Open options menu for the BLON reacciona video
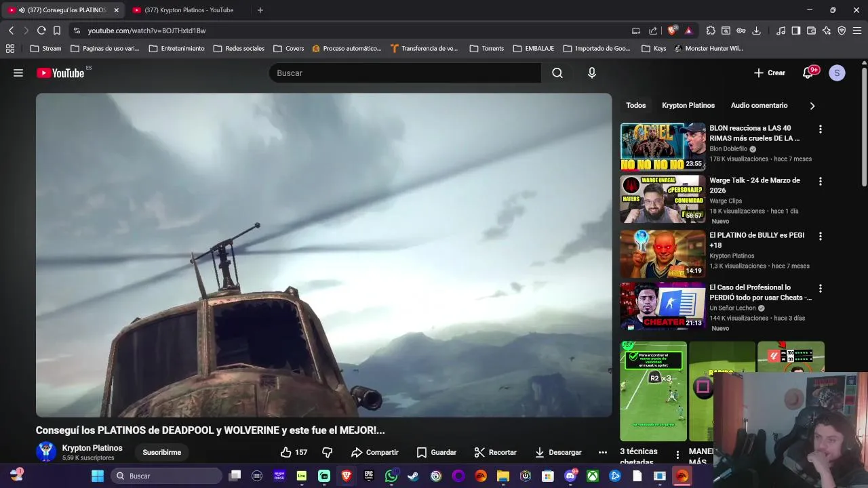868x488 pixels. [821, 129]
